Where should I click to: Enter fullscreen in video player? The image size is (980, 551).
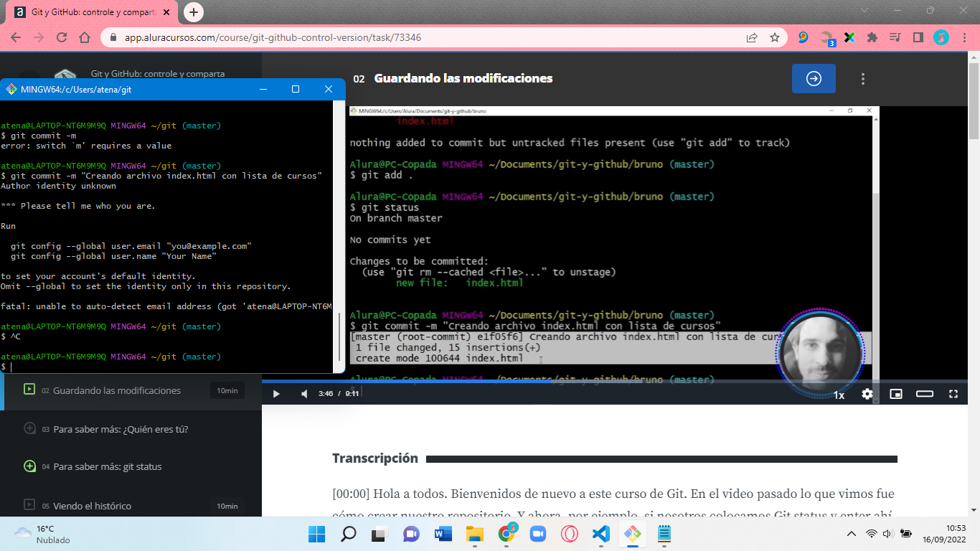953,394
